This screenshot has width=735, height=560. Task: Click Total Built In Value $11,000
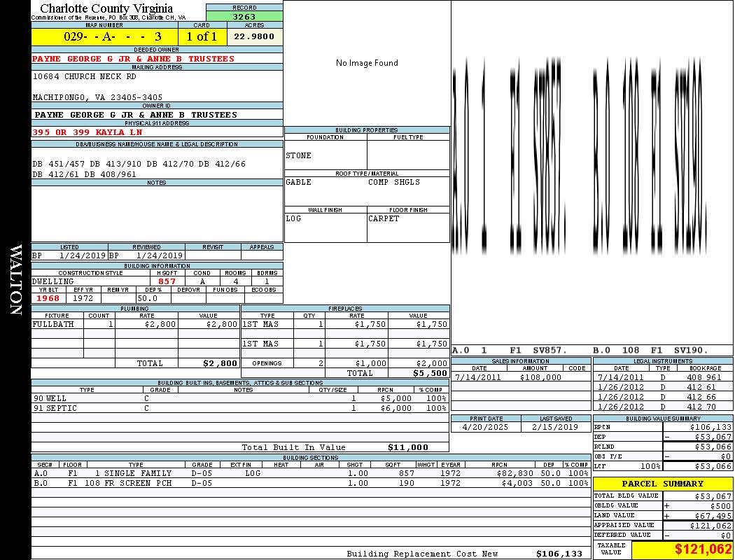[408, 447]
